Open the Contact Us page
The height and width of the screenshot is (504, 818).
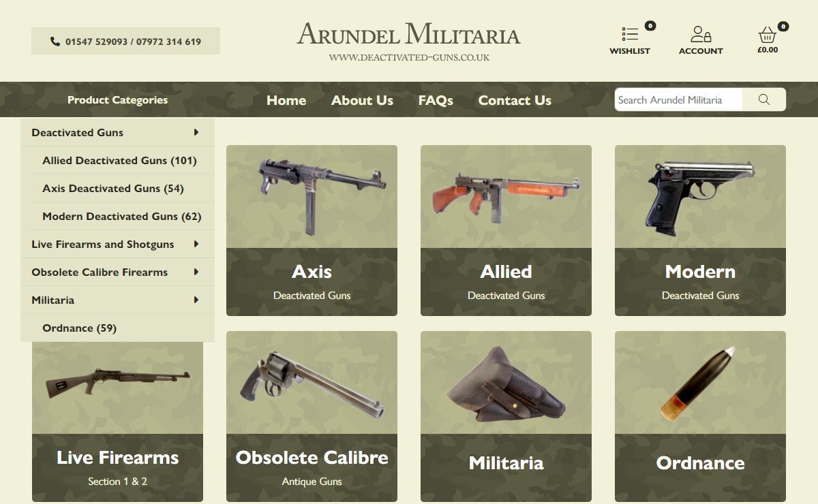(x=515, y=100)
